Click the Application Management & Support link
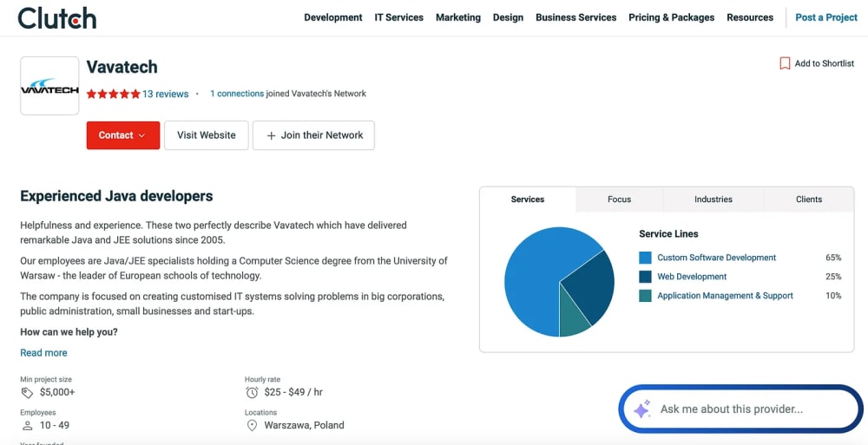868x445 pixels. (x=725, y=296)
